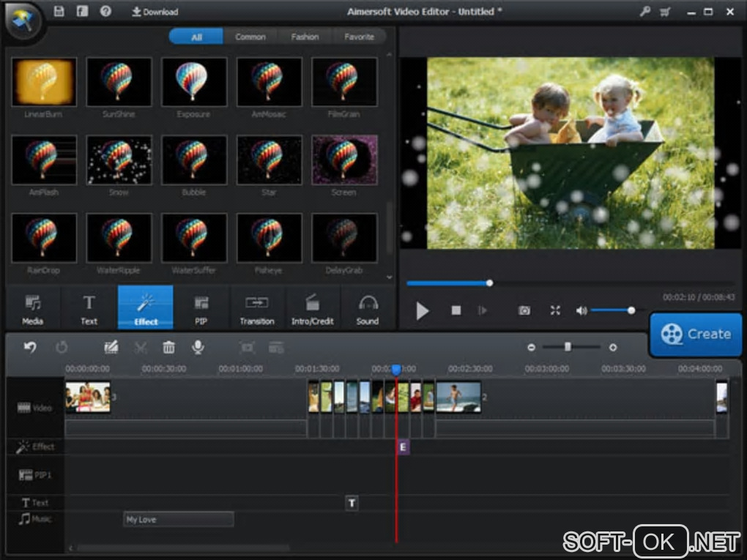Click the edit clip pencil icon
This screenshot has height=560, width=747.
(x=111, y=348)
